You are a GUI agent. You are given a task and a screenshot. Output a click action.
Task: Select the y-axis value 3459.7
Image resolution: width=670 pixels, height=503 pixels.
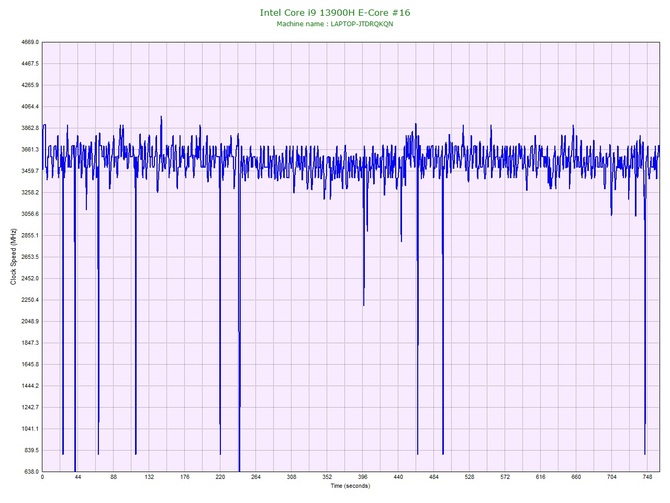tap(29, 171)
